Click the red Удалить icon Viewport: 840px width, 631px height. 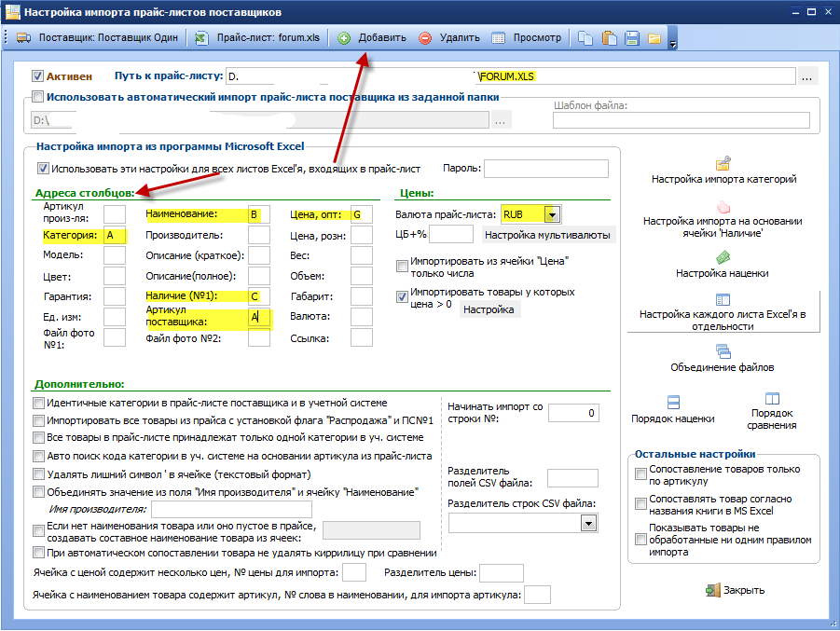pyautogui.click(x=425, y=38)
